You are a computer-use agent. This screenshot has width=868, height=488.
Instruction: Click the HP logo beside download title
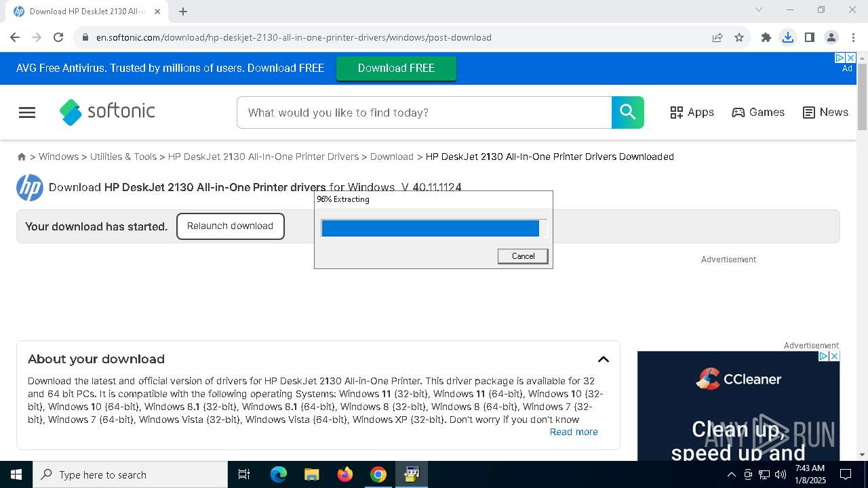point(30,188)
